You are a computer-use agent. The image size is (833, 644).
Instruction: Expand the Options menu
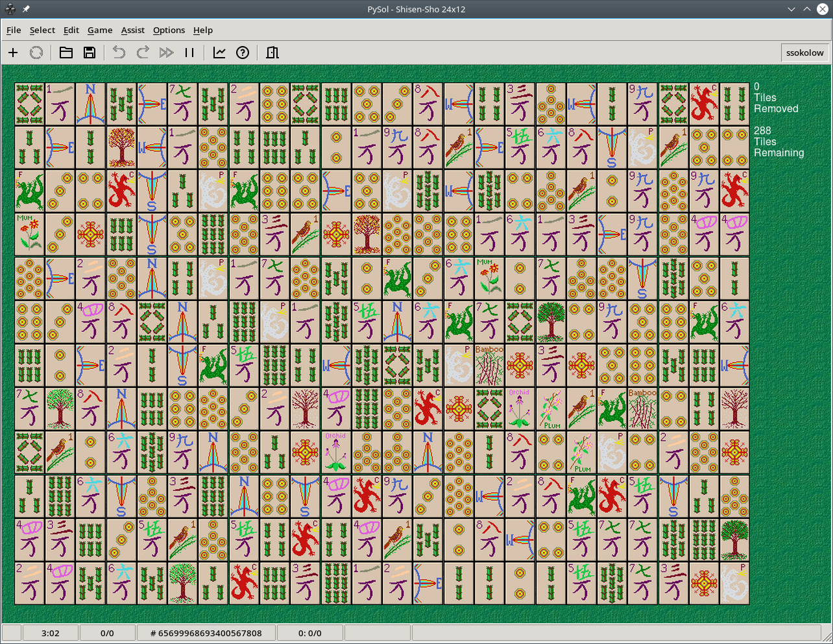tap(169, 30)
